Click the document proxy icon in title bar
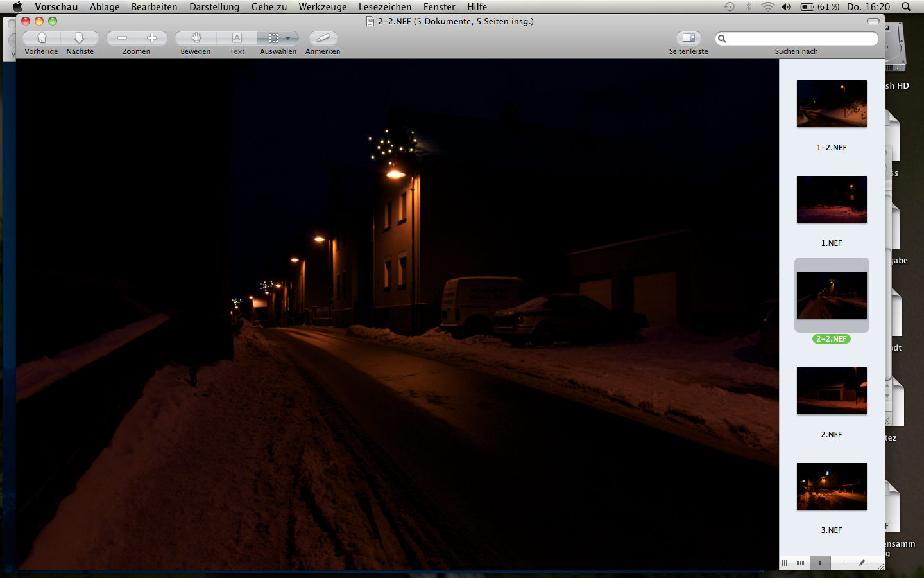The width and height of the screenshot is (924, 578). pos(370,21)
